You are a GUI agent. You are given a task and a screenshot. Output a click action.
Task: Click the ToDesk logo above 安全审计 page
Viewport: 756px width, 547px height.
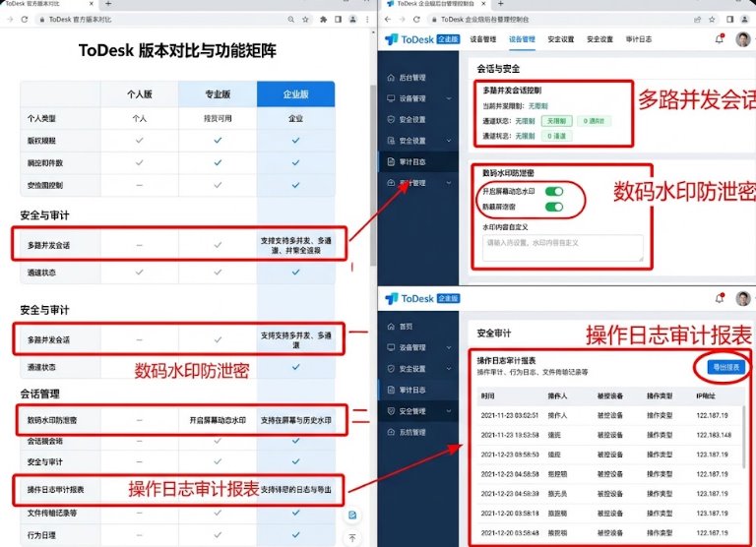(x=409, y=299)
